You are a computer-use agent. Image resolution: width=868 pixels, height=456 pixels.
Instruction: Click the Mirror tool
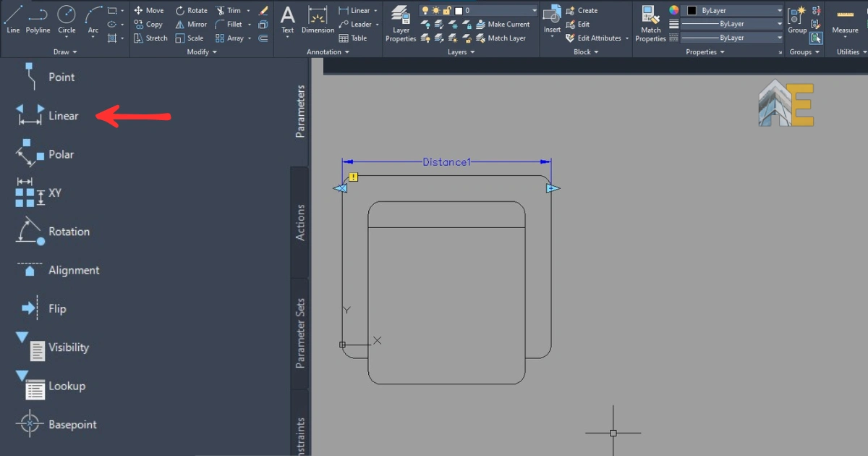[x=191, y=24]
